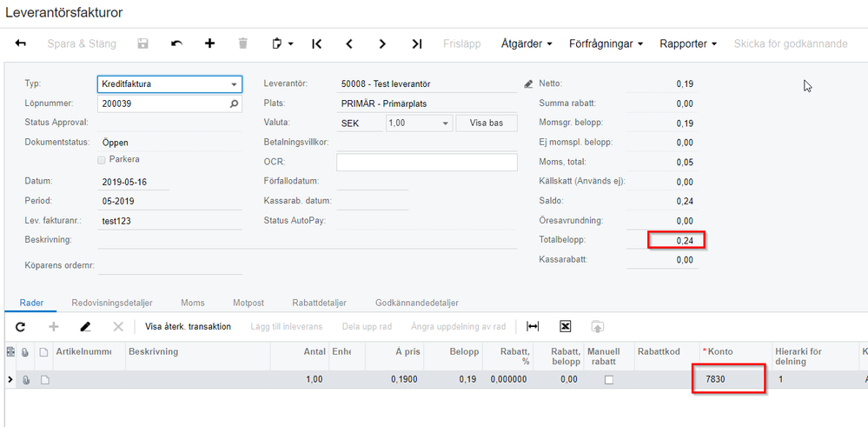Switch to Redovisningsdetaljer tab
This screenshot has height=427, width=868.
(112, 303)
